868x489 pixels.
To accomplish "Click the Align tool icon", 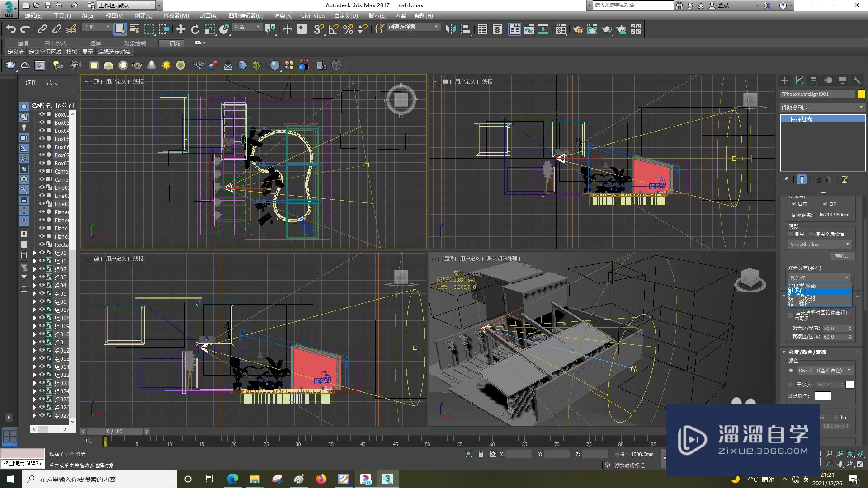I will coord(466,29).
